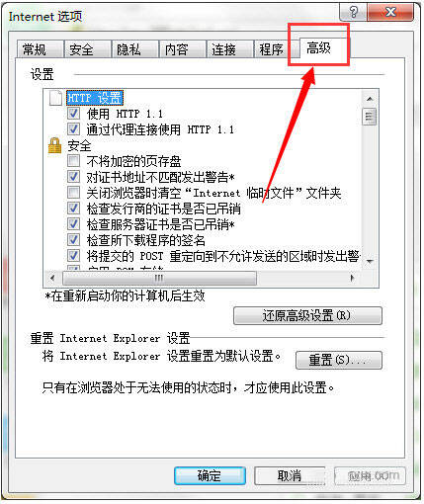
Task: Click the lock icon beside 安全
Action: coord(54,145)
